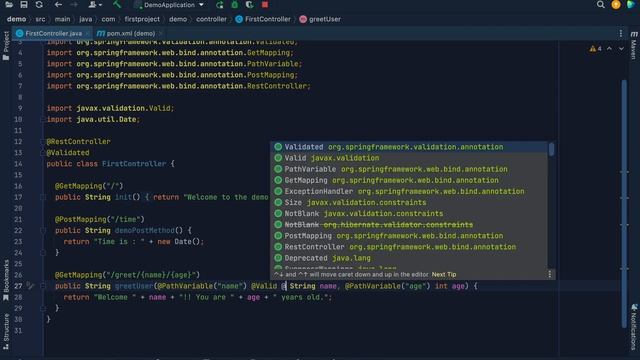Start debugging with the green bug icon
This screenshot has height=360, width=640.
235,5
